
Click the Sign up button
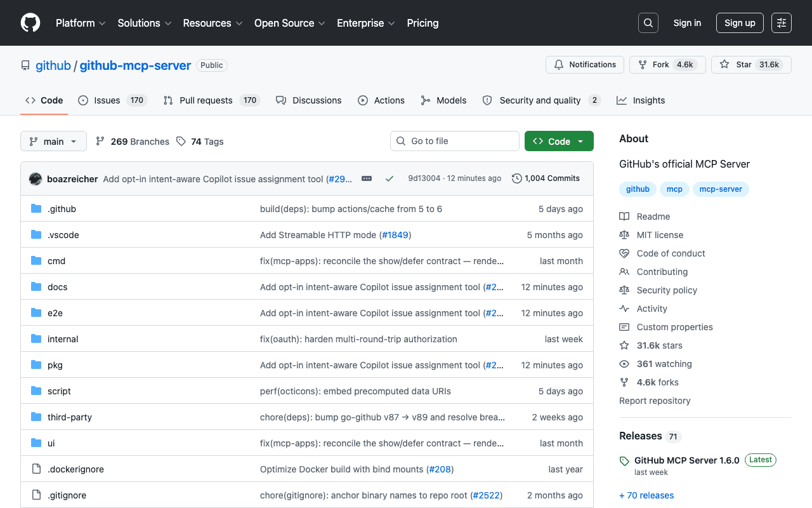click(x=740, y=23)
